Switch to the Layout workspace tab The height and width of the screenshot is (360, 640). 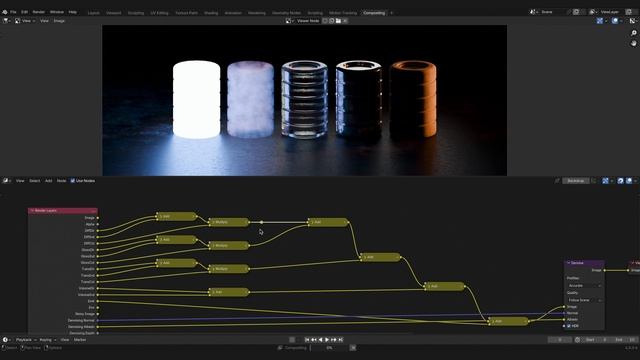[x=93, y=13]
